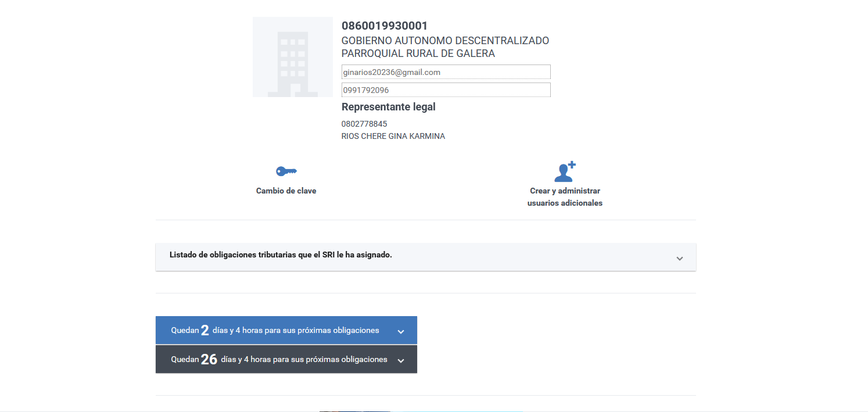Click the key icon for password change
Screen dimensions: 868x412
tap(286, 171)
